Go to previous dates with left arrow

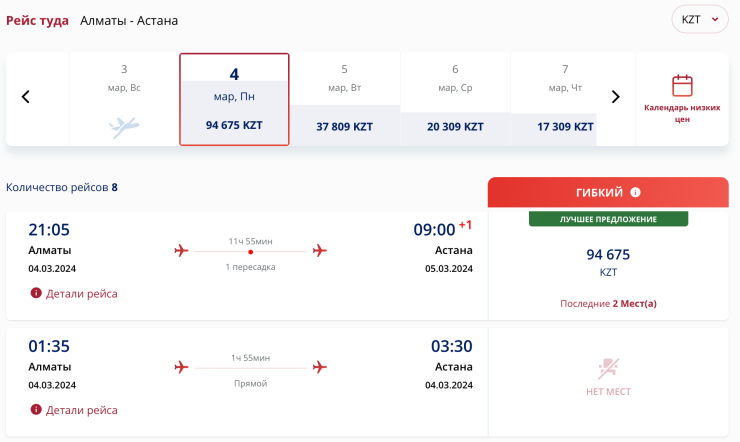(26, 97)
